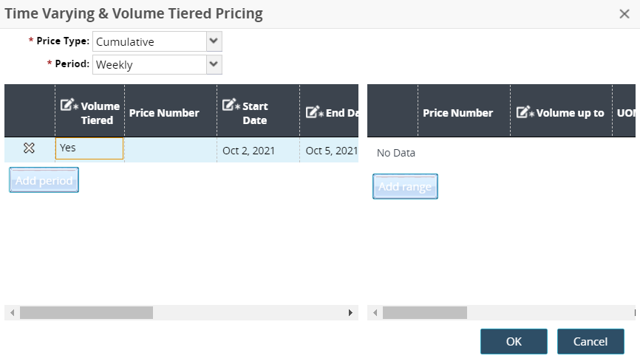This screenshot has width=640, height=364.
Task: Click the Volume Tiered 'Yes' input cell
Action: [x=89, y=148]
